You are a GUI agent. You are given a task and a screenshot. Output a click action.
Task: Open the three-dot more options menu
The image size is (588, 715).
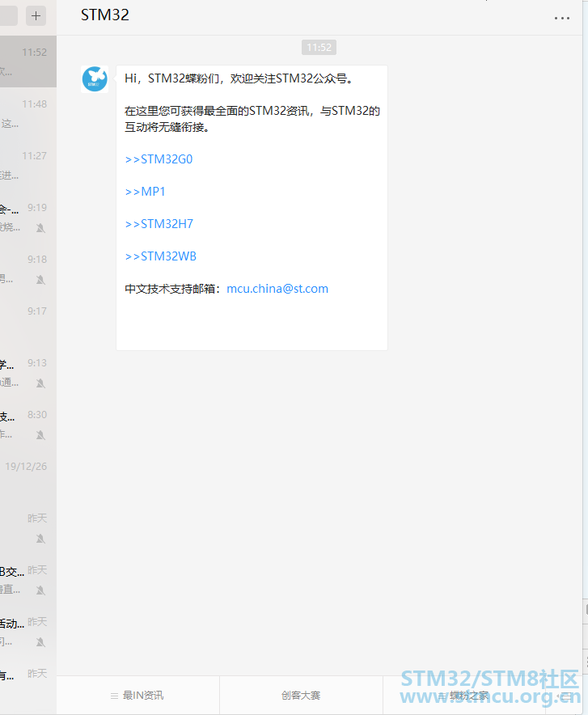[561, 19]
